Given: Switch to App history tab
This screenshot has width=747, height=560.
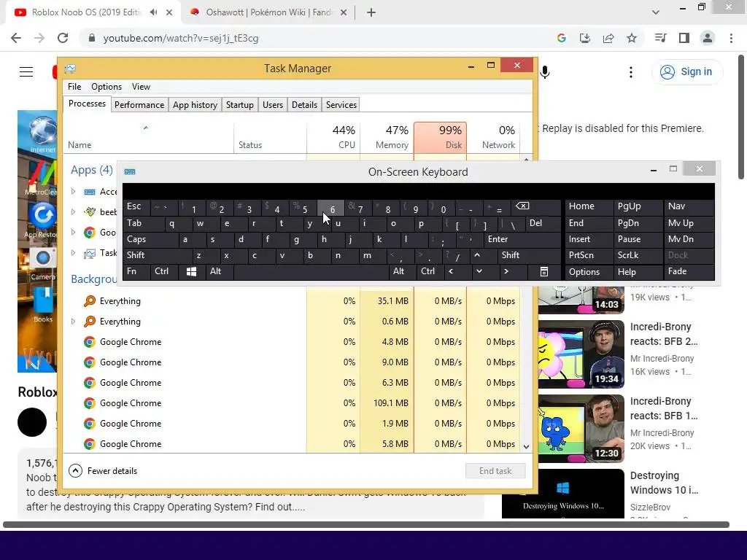Looking at the screenshot, I should pos(195,105).
